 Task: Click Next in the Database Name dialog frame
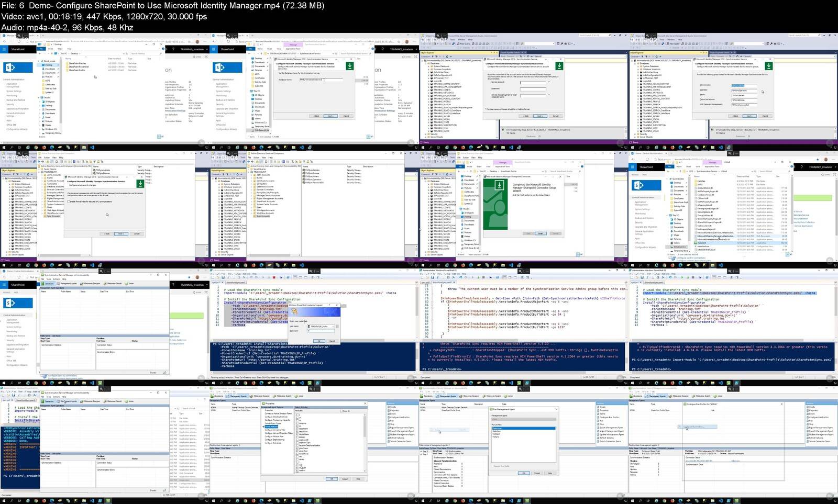pos(330,116)
